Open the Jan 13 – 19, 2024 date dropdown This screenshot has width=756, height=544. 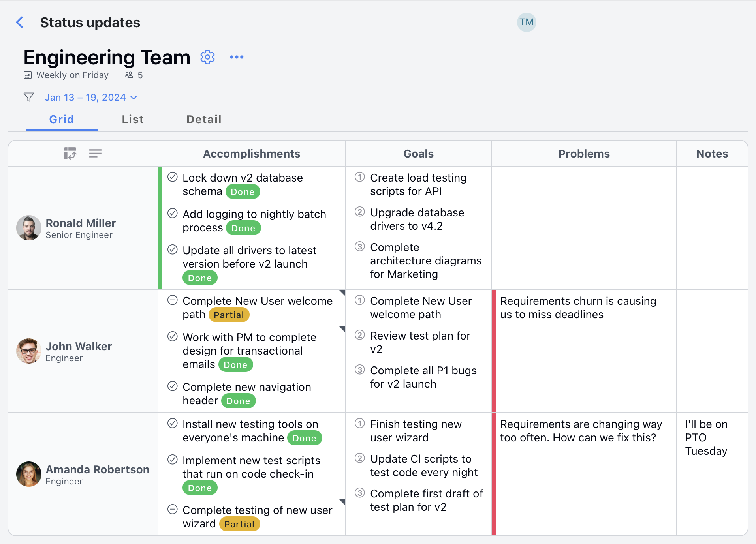91,98
